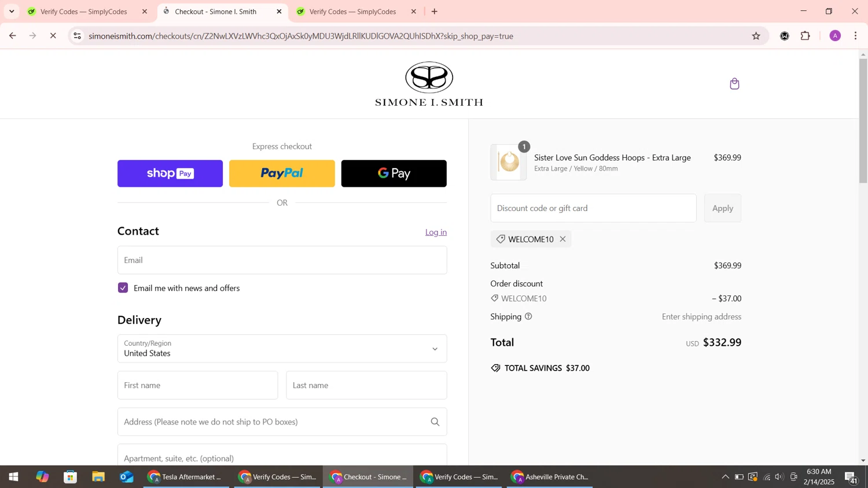Focus the Last name field
Viewport: 868px width, 488px height.
click(366, 385)
